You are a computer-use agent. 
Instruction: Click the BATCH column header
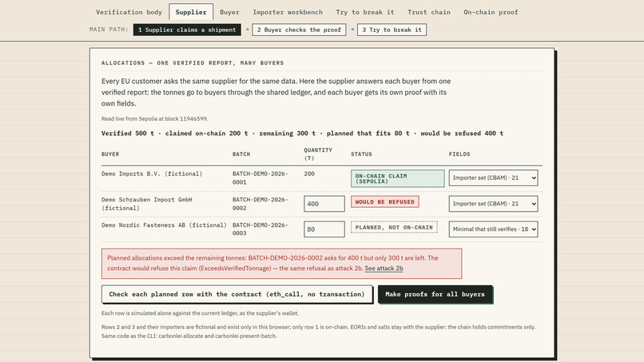click(x=241, y=154)
